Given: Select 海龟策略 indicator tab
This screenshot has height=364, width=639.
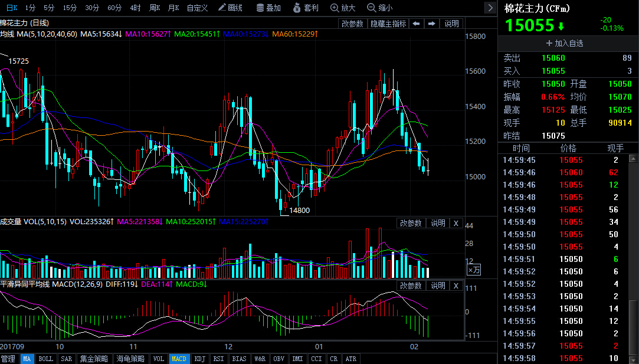Looking at the screenshot, I should pos(130,359).
